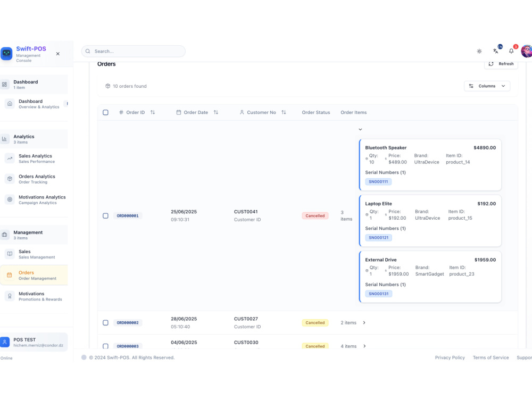The width and height of the screenshot is (532, 399).
Task: Click the ORD000002 order ID badge
Action: point(128,323)
